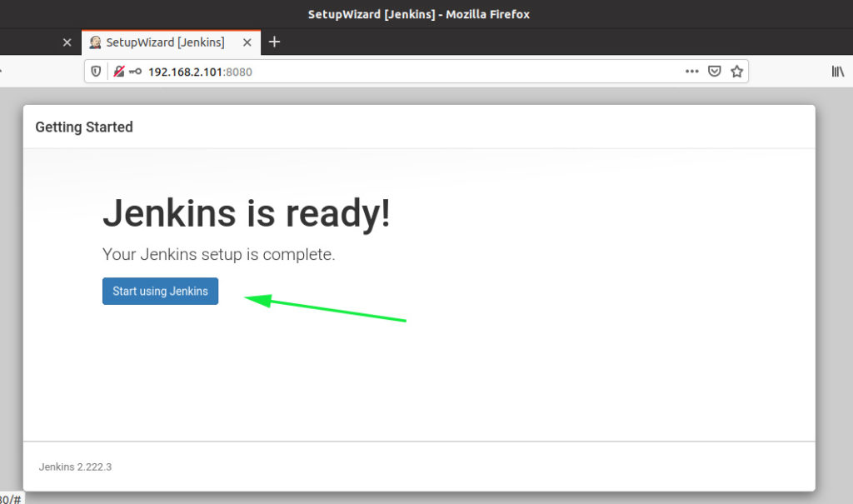Click the insecure connection lock icon
The image size is (853, 504).
118,72
